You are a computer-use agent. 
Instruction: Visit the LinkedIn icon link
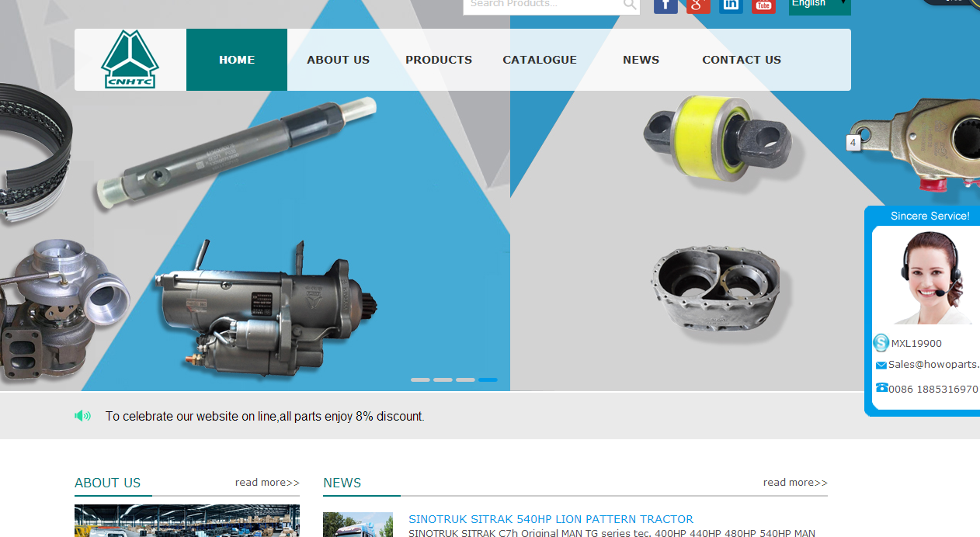pyautogui.click(x=731, y=5)
